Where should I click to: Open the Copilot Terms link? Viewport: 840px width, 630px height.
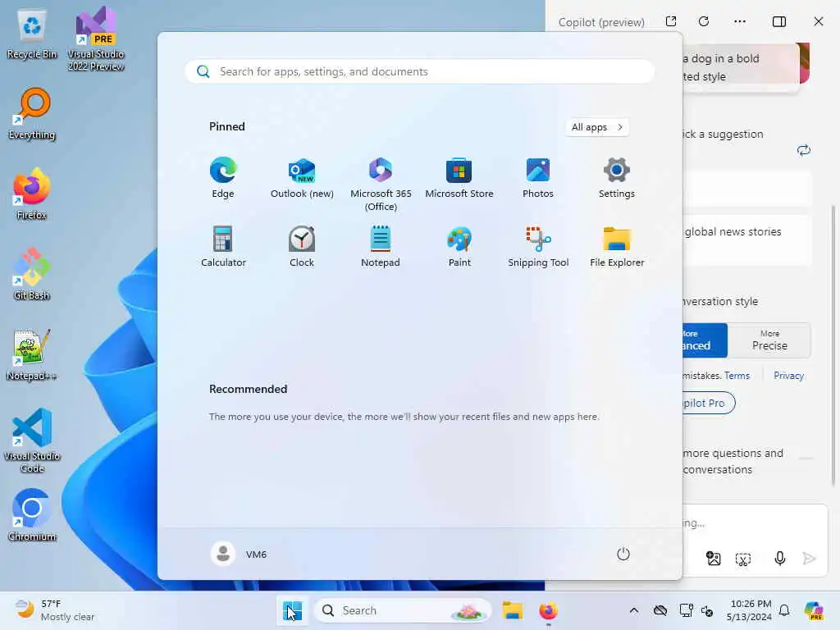737,376
